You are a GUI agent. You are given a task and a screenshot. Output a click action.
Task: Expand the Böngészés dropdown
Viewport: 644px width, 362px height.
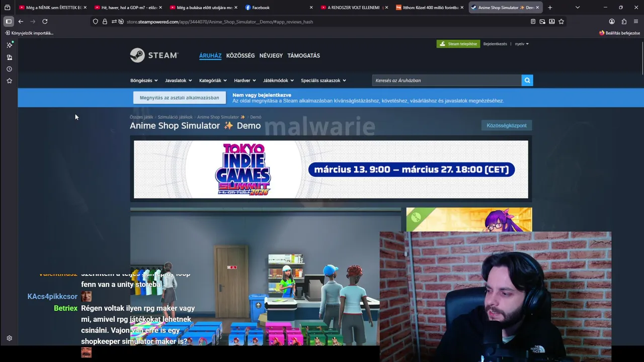(144, 80)
